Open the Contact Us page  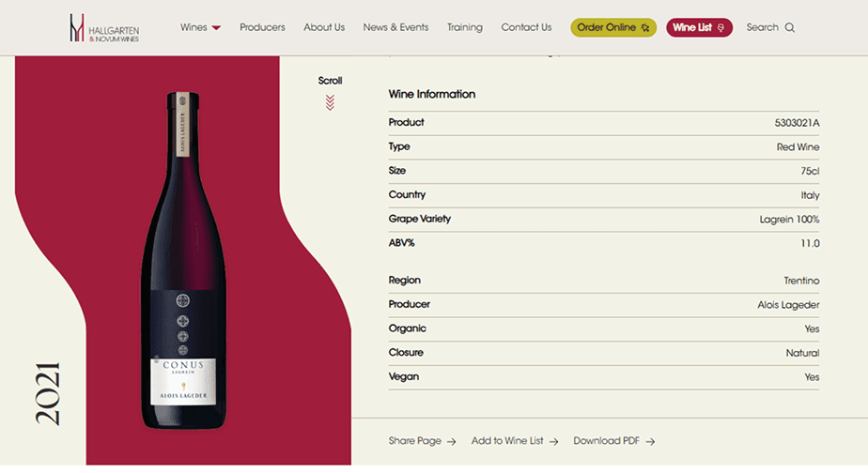[x=526, y=27]
